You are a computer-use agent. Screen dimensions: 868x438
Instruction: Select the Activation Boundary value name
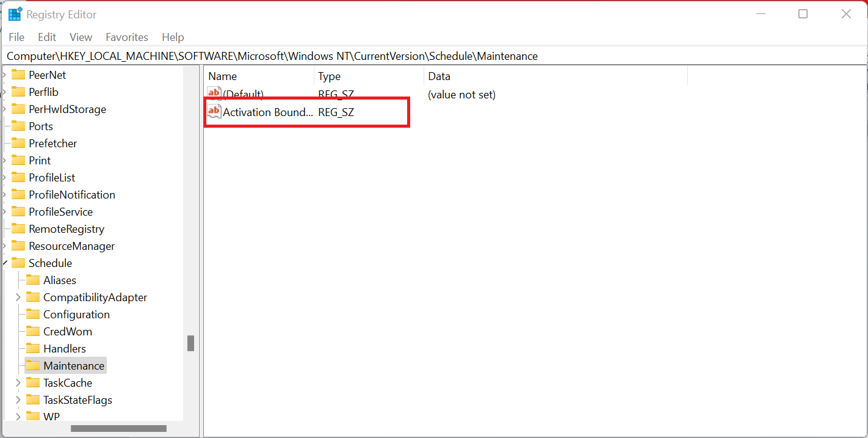tap(268, 112)
